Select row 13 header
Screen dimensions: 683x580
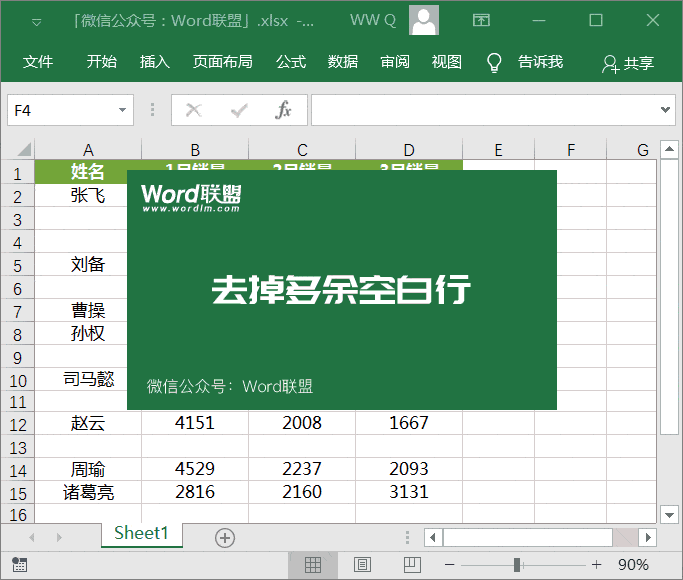point(17,448)
